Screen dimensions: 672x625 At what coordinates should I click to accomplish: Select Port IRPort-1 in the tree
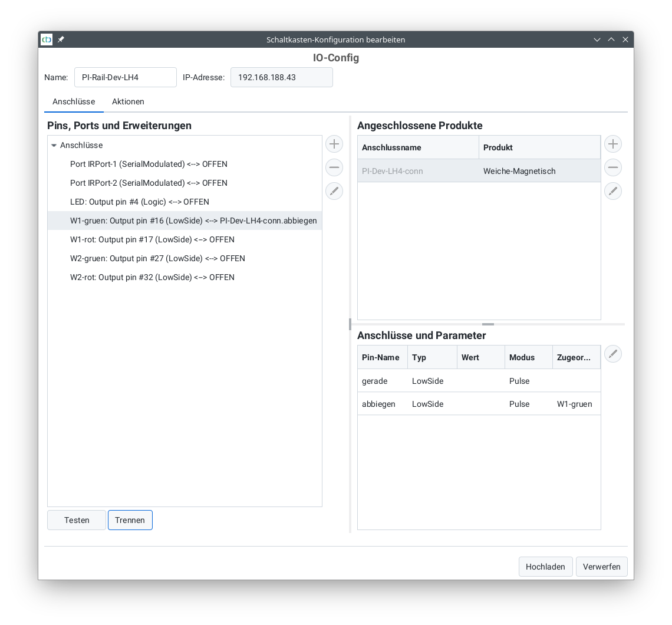tap(149, 164)
